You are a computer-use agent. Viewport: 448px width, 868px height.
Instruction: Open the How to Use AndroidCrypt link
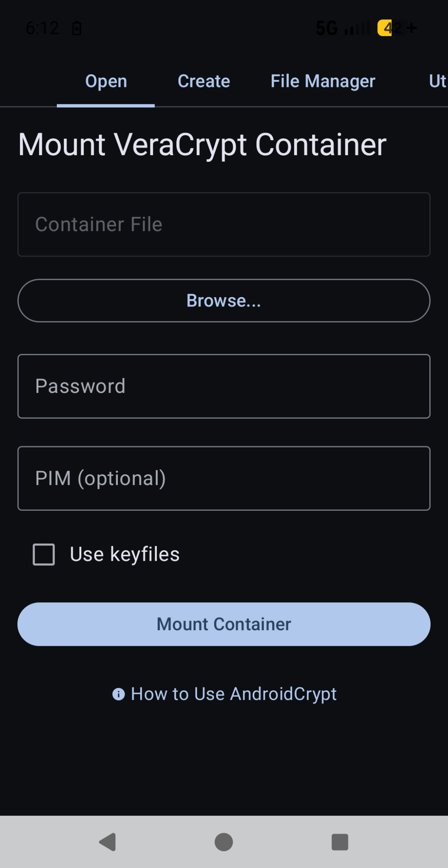coord(234,694)
